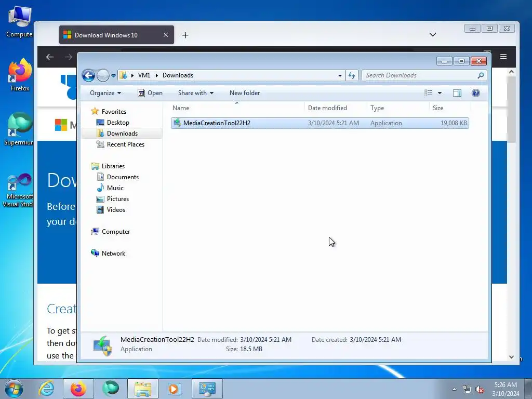Sort by the Type column

(x=398, y=108)
